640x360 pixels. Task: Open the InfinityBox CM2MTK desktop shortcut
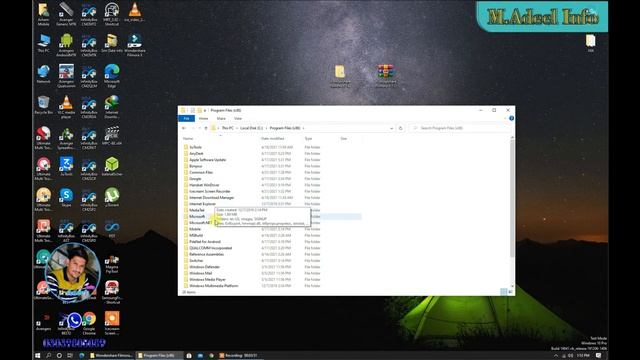(x=89, y=45)
